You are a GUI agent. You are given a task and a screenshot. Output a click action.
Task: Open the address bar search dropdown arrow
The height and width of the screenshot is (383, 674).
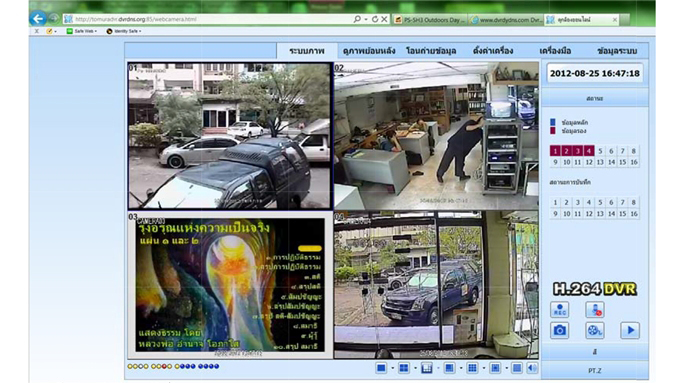[365, 19]
